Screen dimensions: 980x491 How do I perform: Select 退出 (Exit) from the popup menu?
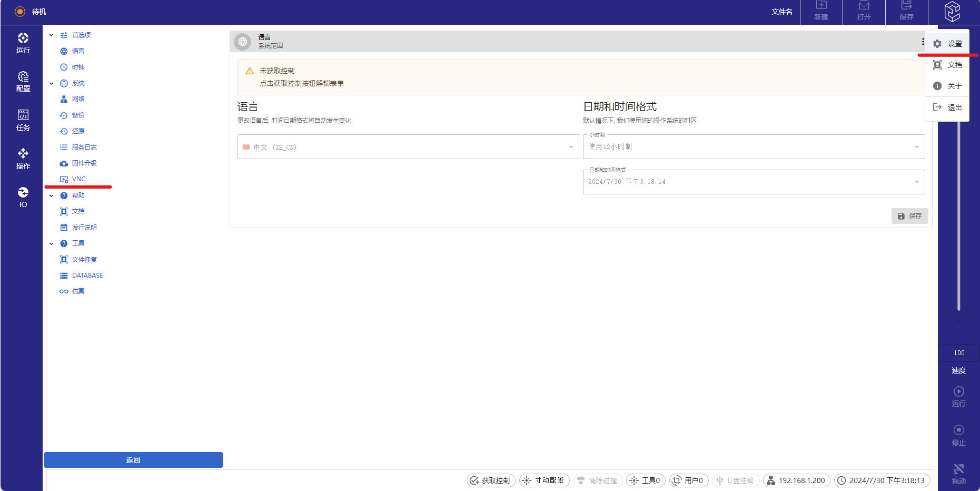tap(947, 107)
